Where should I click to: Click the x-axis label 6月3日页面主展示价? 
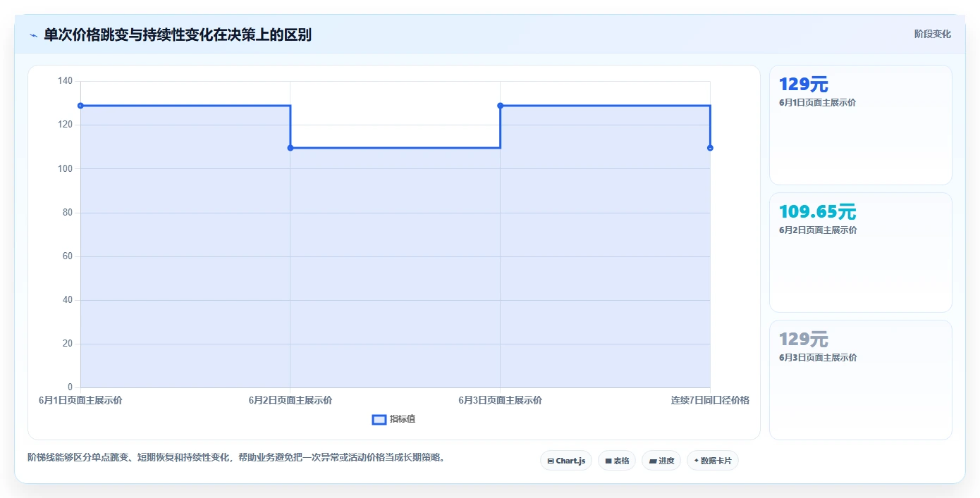pyautogui.click(x=500, y=400)
